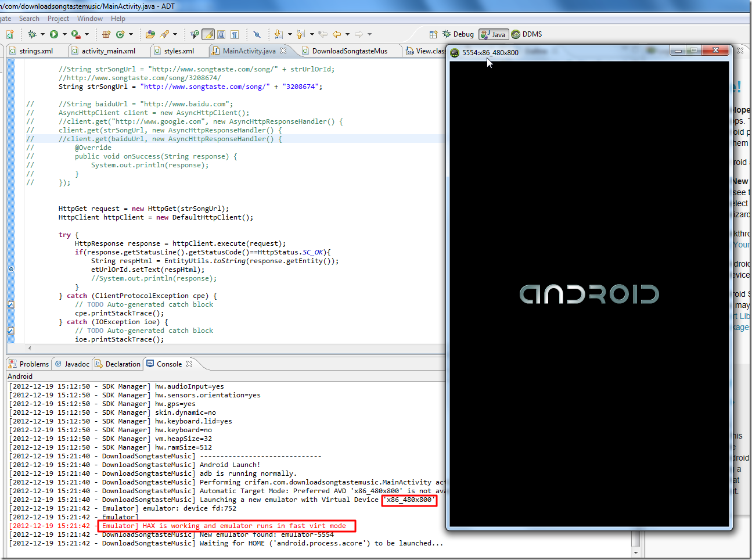
Task: Click the Run External Tools icon
Action: (x=75, y=34)
